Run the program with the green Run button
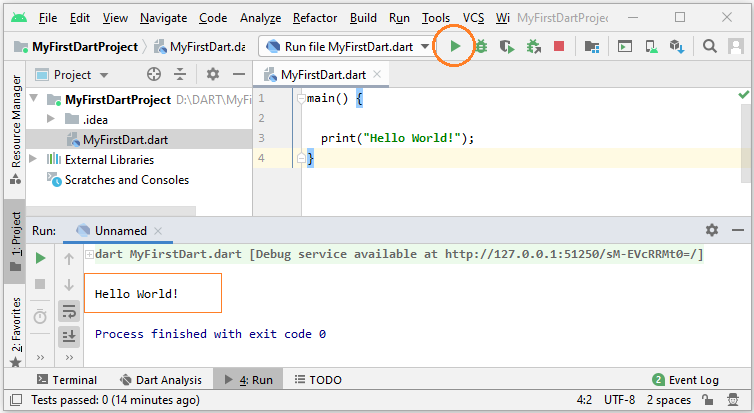The image size is (754, 413). point(455,47)
